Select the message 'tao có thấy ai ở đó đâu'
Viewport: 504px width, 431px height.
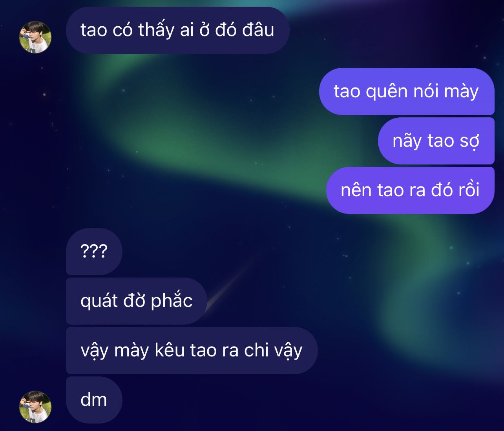(x=177, y=30)
